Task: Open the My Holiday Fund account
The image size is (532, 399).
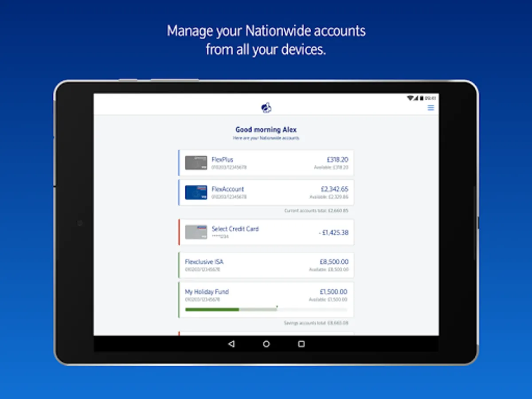Action: click(266, 300)
